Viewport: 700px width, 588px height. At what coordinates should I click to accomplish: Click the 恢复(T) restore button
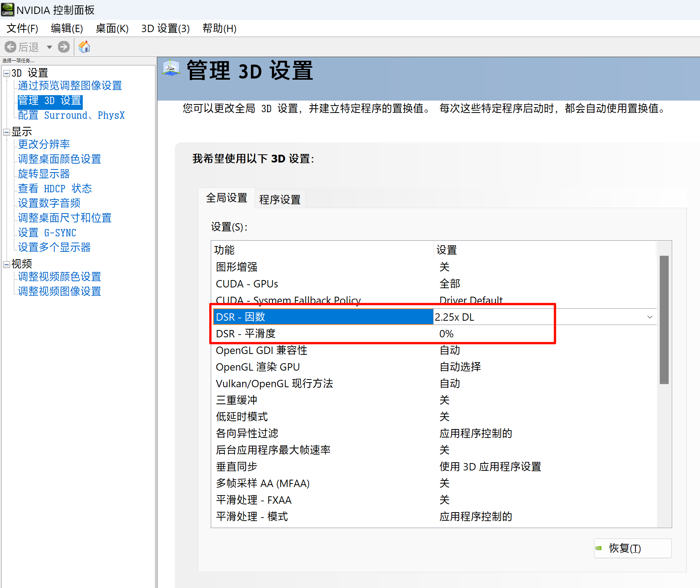point(633,548)
